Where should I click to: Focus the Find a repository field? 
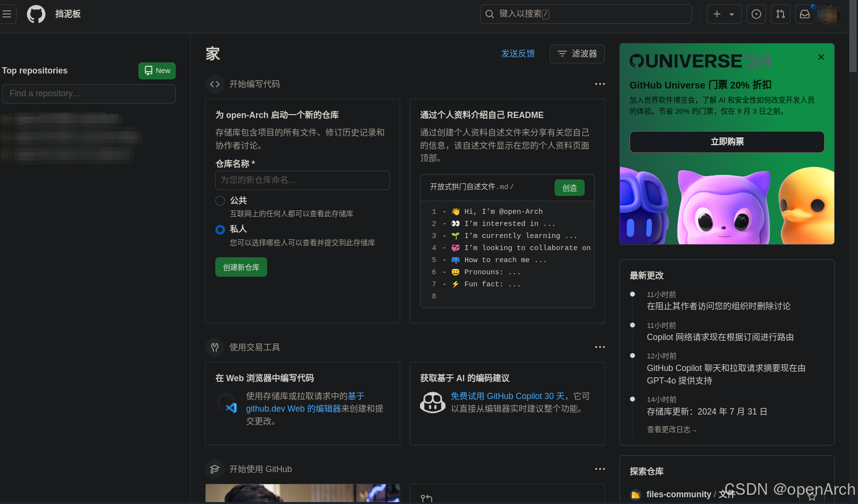(x=89, y=93)
